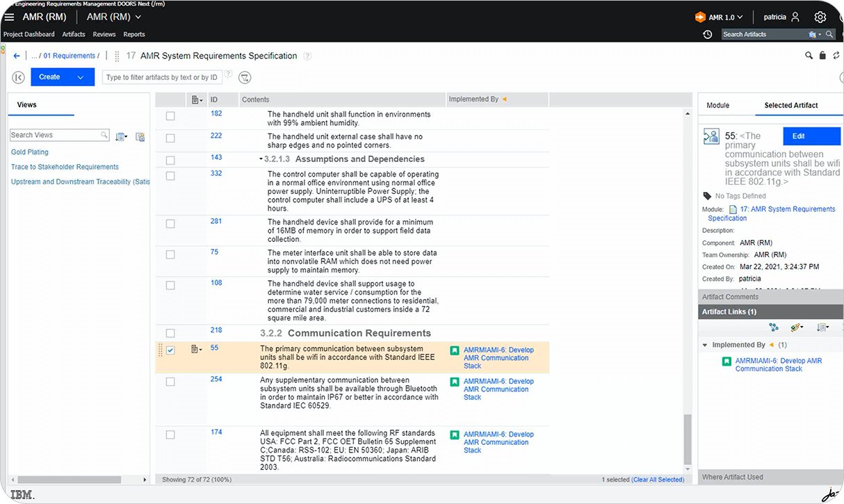844x504 pixels.
Task: Open the Create button dropdown arrow
Action: pyautogui.click(x=81, y=77)
